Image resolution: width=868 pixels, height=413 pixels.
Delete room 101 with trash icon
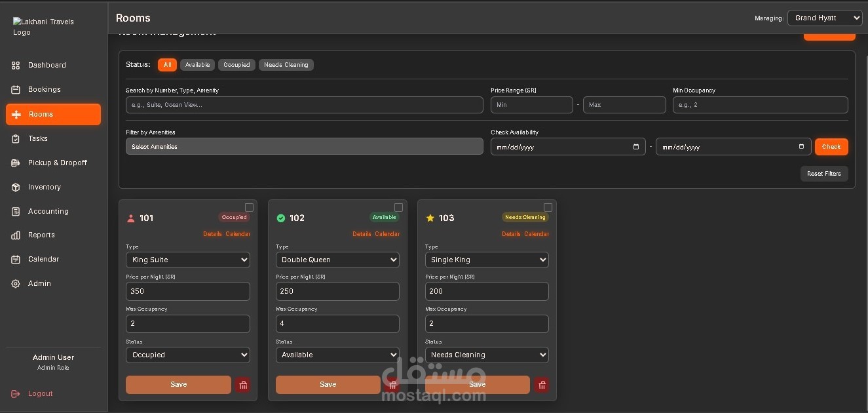[x=243, y=385]
